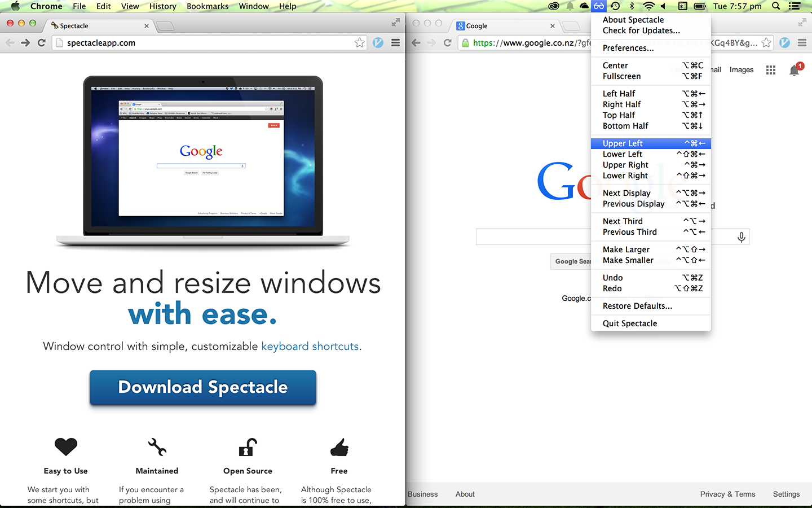Click the Spectacle glasses icon in the menu bar
Screen dimensions: 812x508
(x=598, y=6)
